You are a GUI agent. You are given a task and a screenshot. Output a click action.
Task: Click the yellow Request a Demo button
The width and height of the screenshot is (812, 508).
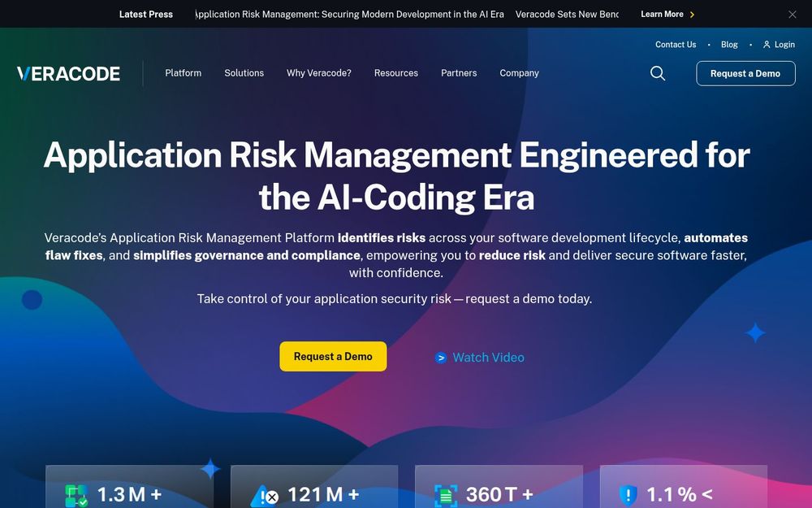tap(333, 357)
